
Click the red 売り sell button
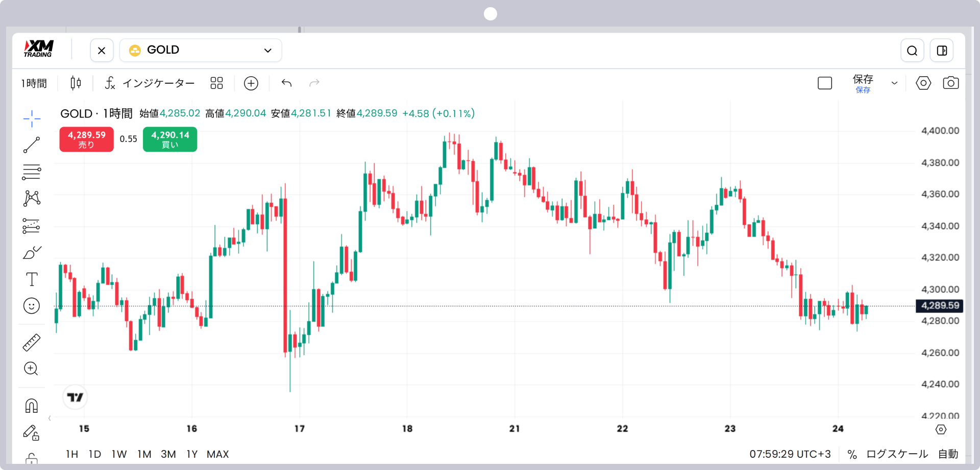tap(87, 139)
